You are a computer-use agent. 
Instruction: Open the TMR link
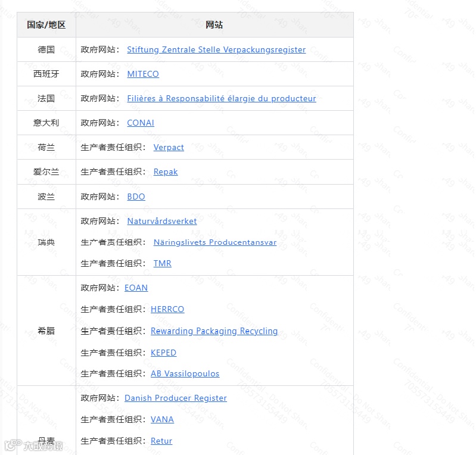(x=162, y=263)
